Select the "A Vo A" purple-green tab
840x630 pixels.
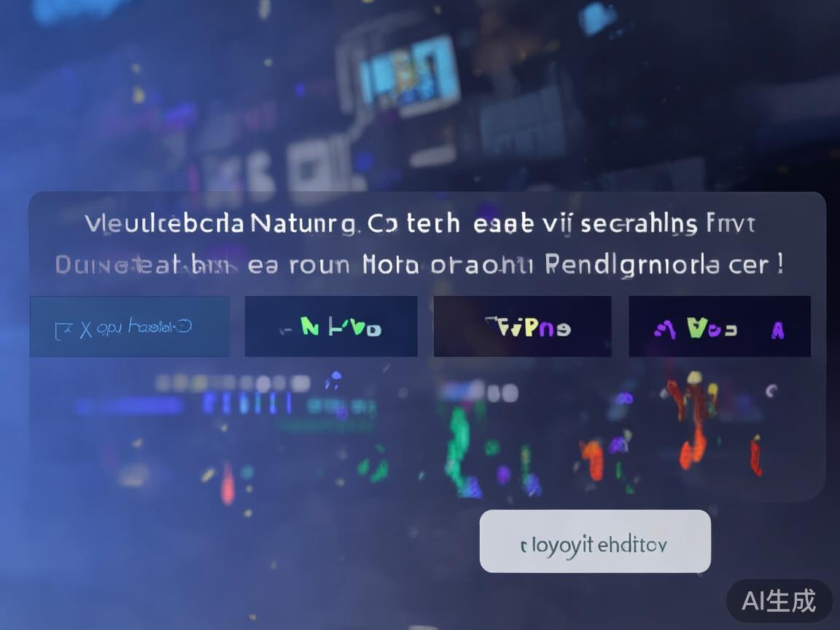[720, 326]
